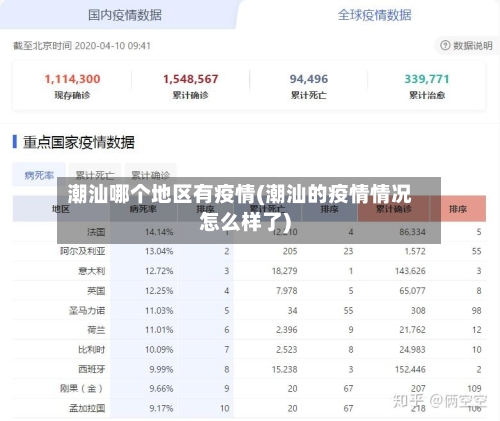Select the 意大利 row name

92,271
